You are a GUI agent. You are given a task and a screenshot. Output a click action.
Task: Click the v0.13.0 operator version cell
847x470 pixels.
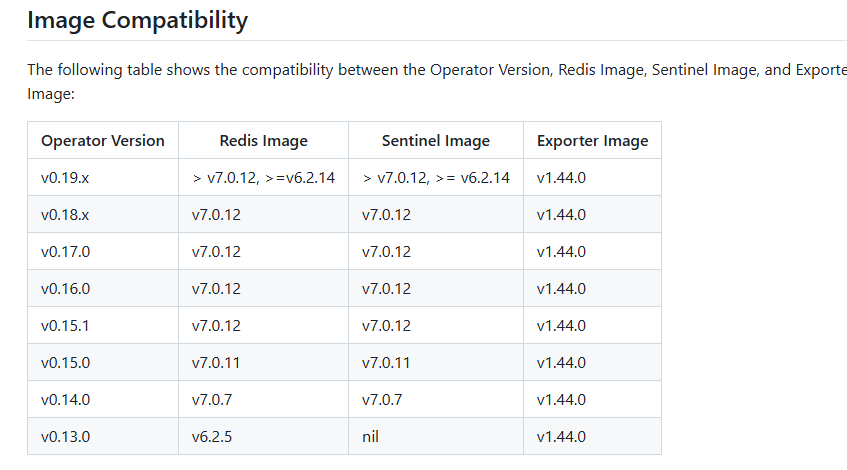tap(103, 436)
